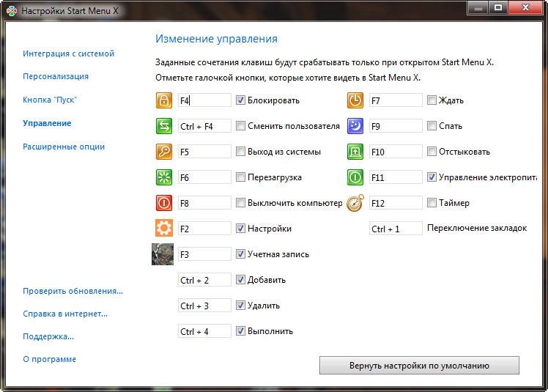Enable the Отстыковать checkbox
Screen dimensions: 548x392
pos(432,152)
